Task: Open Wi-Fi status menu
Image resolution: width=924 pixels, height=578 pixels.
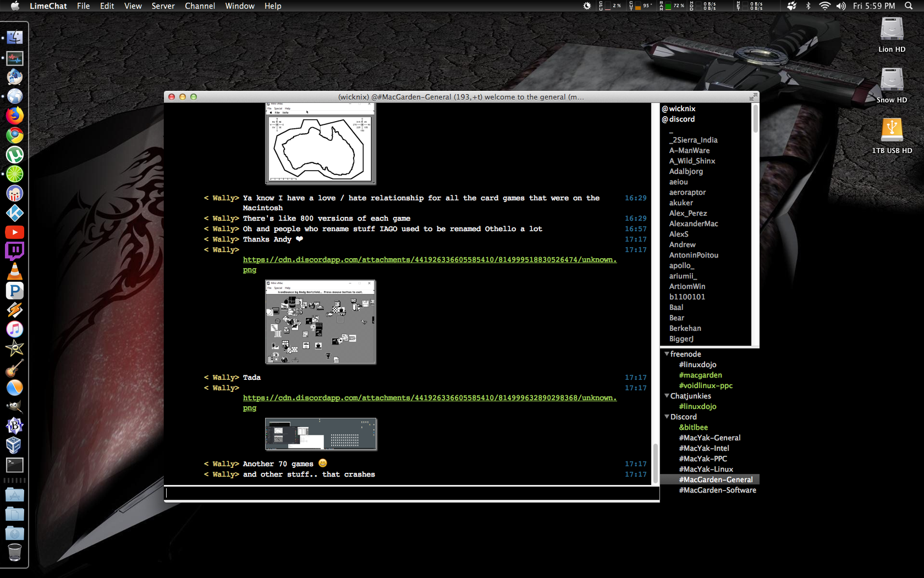Action: click(824, 6)
